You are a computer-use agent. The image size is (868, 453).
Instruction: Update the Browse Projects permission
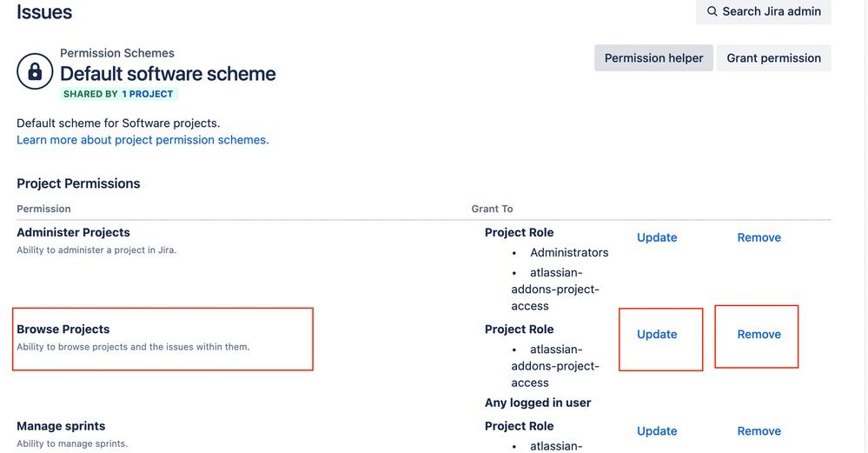tap(657, 334)
